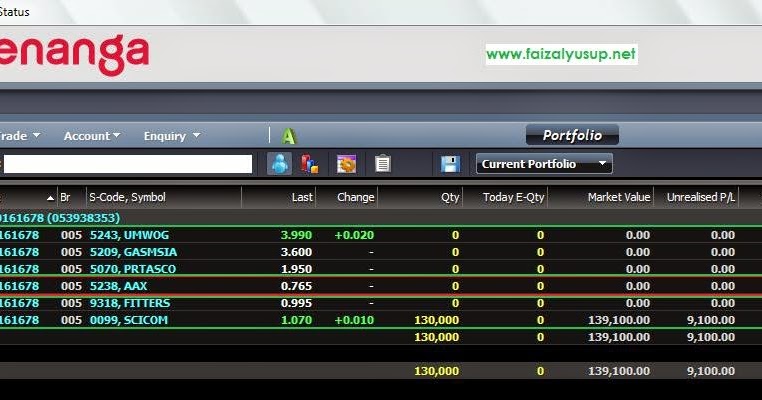This screenshot has height=400, width=762.
Task: Open the Trade menu
Action: [19, 136]
